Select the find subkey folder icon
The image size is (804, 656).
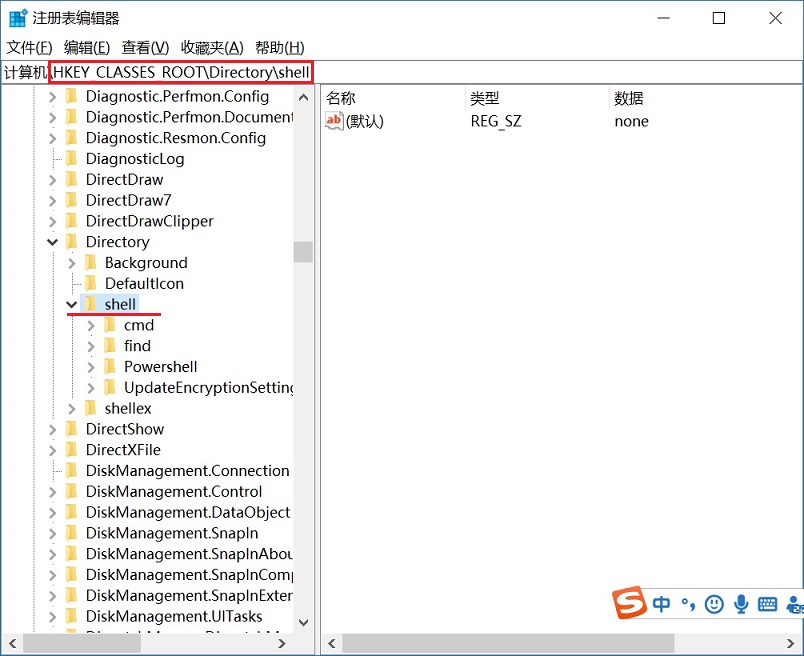109,345
